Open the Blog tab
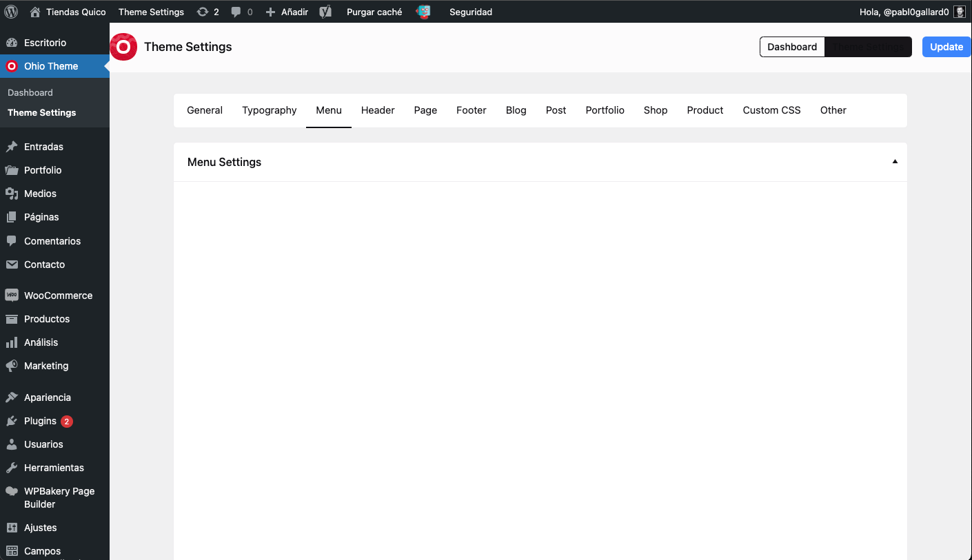This screenshot has width=972, height=560. (x=516, y=110)
